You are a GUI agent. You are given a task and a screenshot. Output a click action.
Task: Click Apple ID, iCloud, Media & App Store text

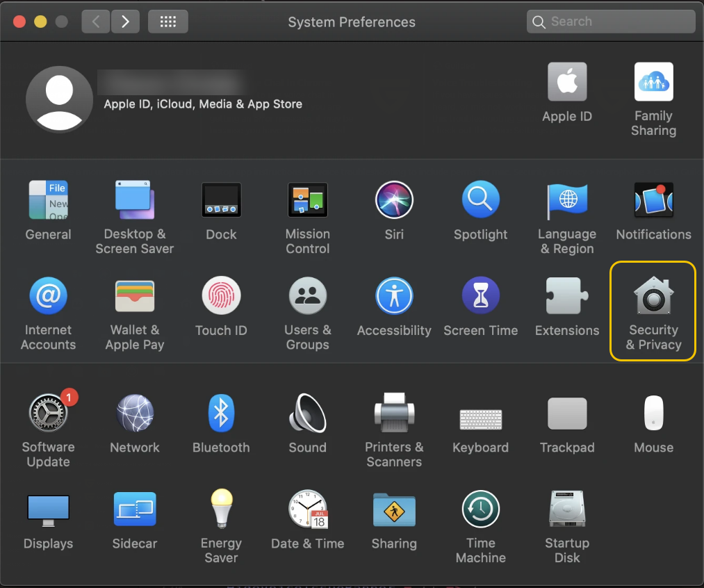pos(203,104)
